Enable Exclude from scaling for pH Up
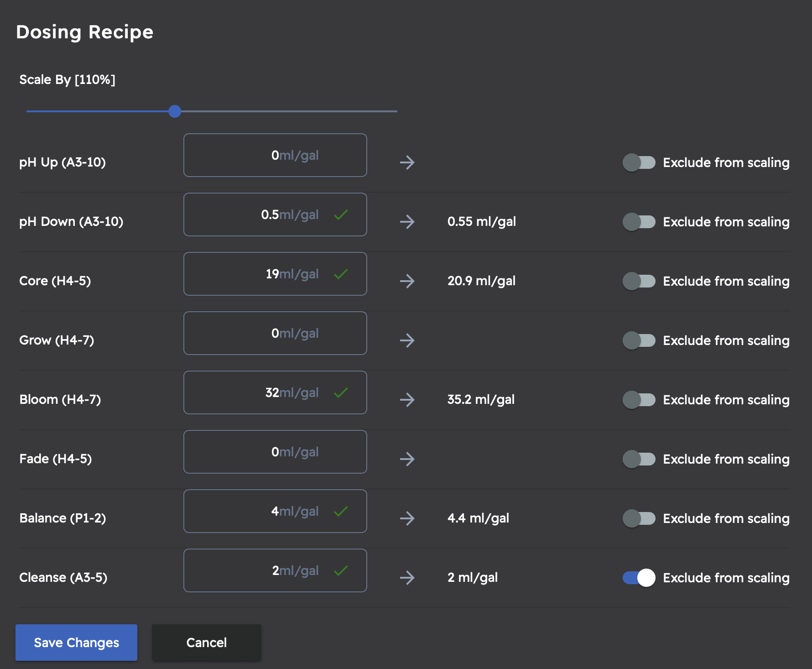Image resolution: width=812 pixels, height=669 pixels. coord(639,162)
